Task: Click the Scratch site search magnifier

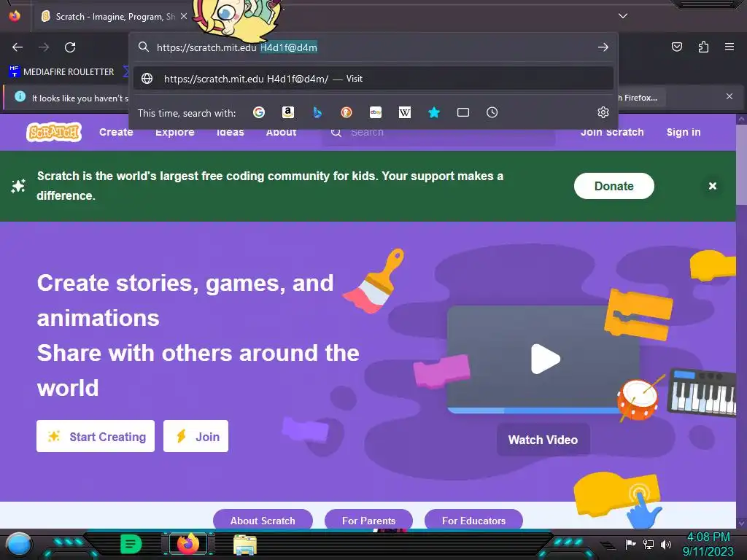Action: 336,133
